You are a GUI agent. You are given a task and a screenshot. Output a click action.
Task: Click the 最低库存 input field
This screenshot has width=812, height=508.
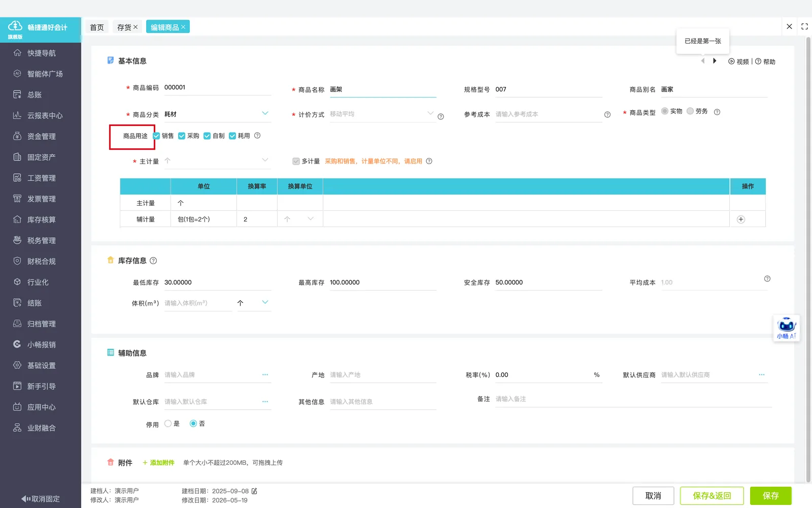tap(217, 282)
